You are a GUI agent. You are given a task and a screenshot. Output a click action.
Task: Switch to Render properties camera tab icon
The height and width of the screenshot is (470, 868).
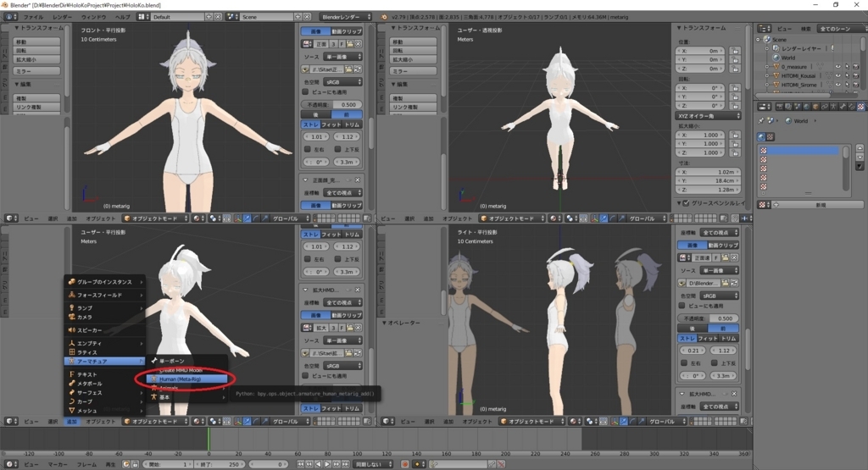[780, 107]
